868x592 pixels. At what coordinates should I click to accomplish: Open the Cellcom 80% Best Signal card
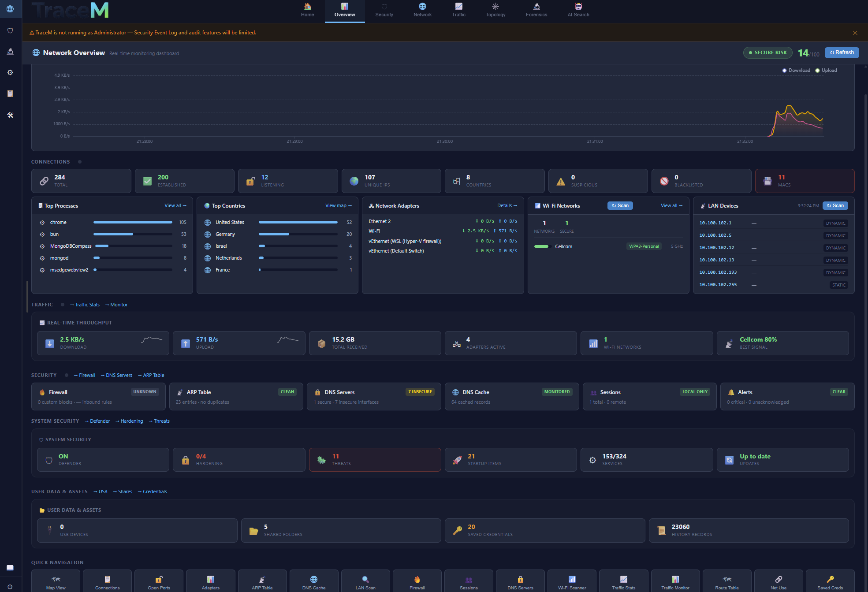(782, 343)
